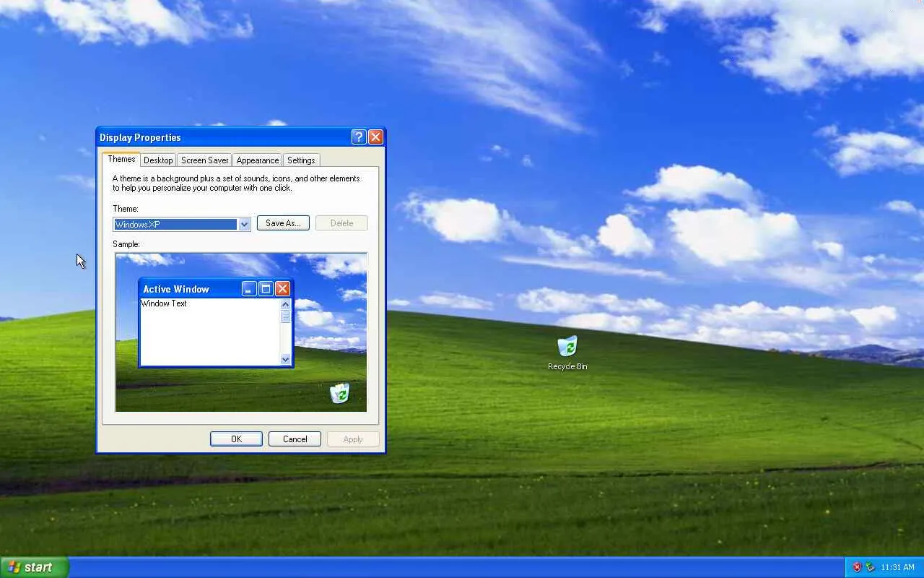Click the taskbar clock showing 11:31 AM
This screenshot has height=578, width=924.
[x=898, y=567]
